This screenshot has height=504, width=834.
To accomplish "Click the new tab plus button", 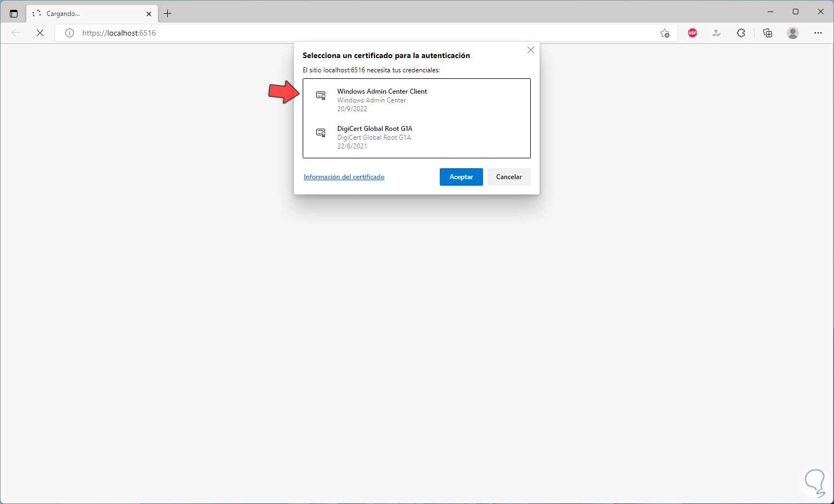I will [x=168, y=14].
